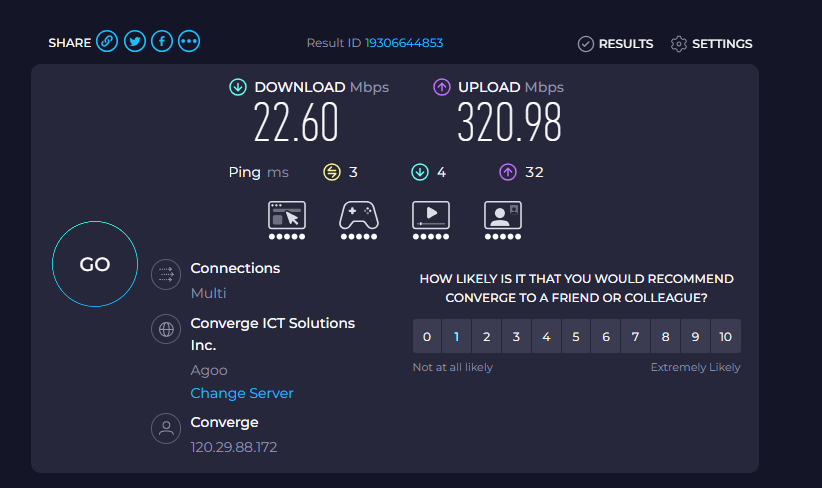Click the Connections multi icon
Screen dimensions: 822x488
click(x=166, y=274)
